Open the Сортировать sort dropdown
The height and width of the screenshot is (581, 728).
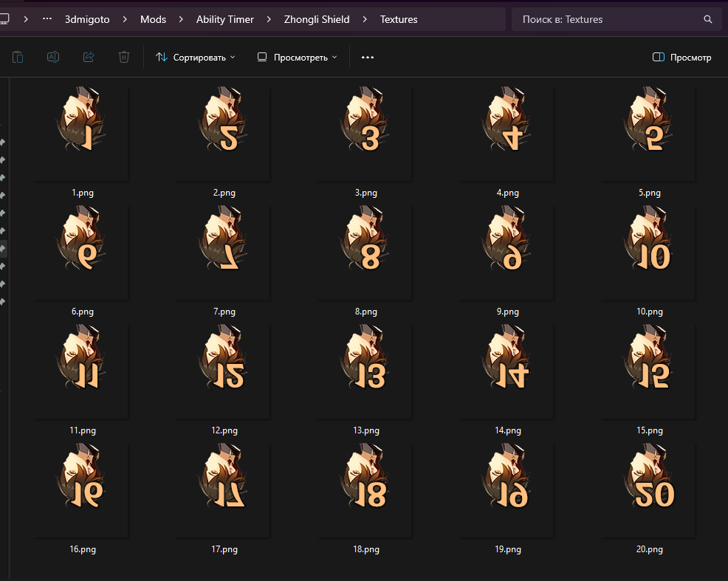[x=196, y=57]
